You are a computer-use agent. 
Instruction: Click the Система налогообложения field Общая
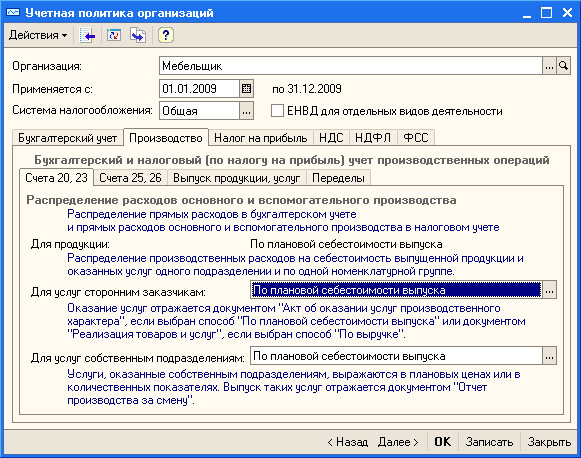(199, 111)
